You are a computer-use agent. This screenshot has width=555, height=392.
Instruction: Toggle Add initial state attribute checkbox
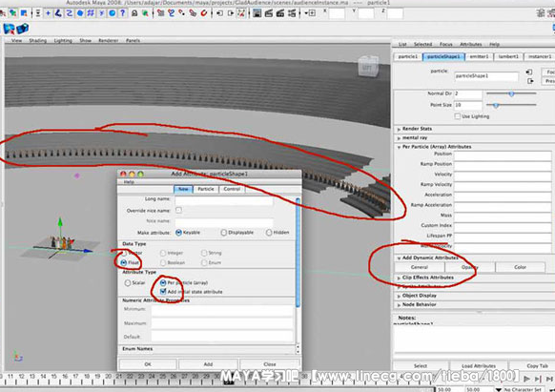tap(163, 292)
